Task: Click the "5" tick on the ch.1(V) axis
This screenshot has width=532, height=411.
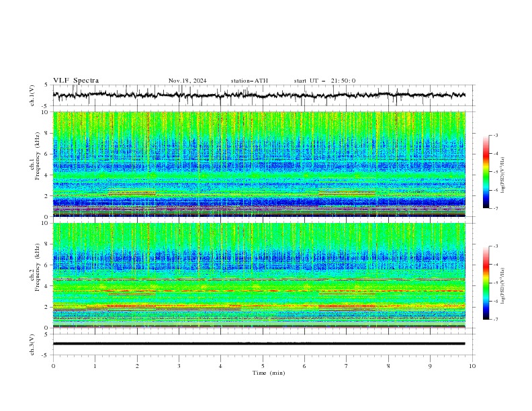Action: click(48, 85)
